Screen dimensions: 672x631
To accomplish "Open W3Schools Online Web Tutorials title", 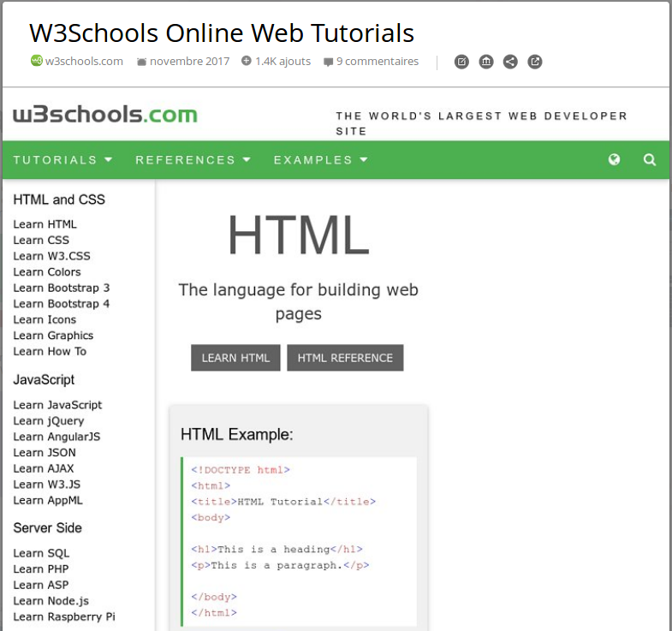I will click(x=222, y=33).
